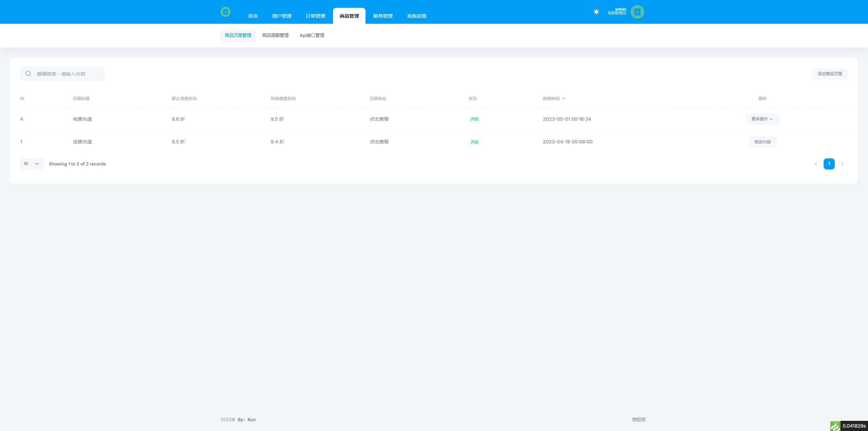Open the page size dropdown showing 10
Screen dimensions: 868x431
click(x=32, y=164)
